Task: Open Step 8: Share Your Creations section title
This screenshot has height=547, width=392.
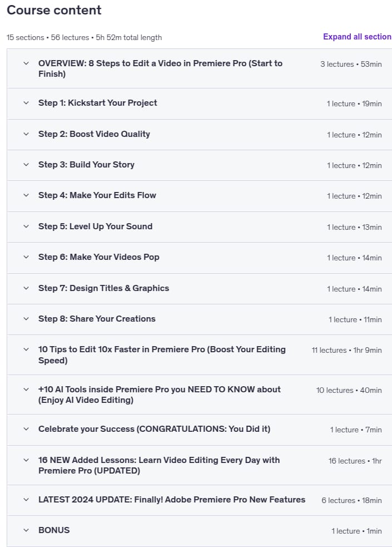Action: click(97, 319)
